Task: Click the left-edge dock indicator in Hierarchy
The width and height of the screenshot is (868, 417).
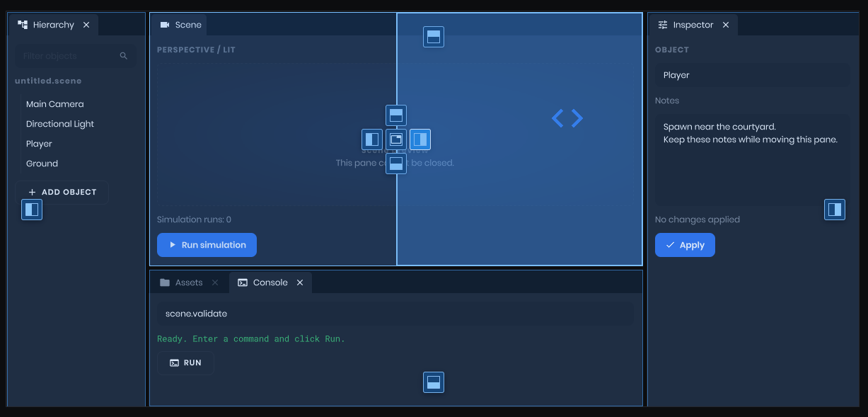Action: (32, 210)
